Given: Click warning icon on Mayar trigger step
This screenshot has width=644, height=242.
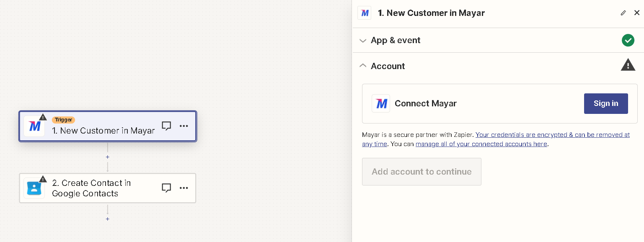Looking at the screenshot, I should pos(43,117).
